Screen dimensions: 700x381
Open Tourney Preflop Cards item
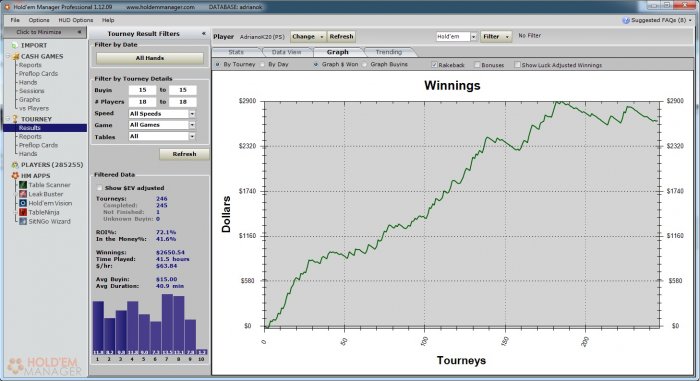(x=38, y=145)
